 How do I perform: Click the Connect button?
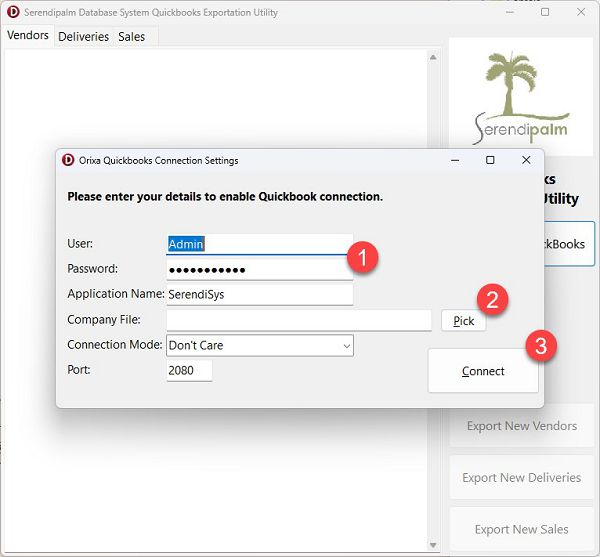click(x=483, y=371)
